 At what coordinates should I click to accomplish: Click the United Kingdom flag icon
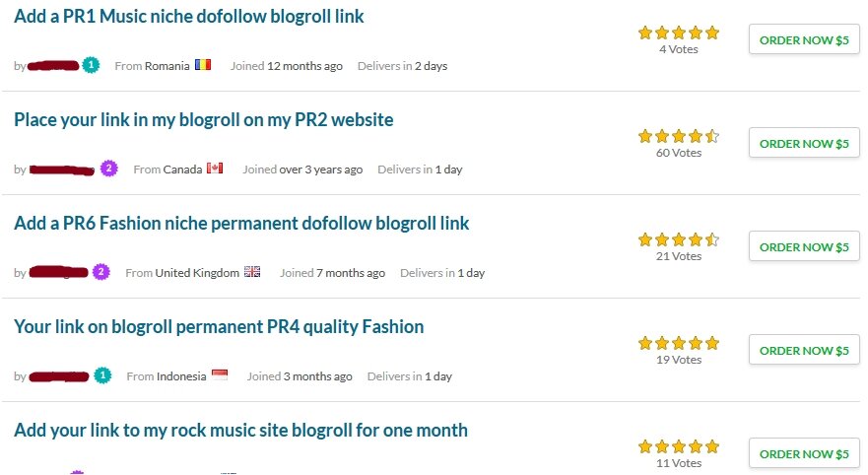(252, 273)
